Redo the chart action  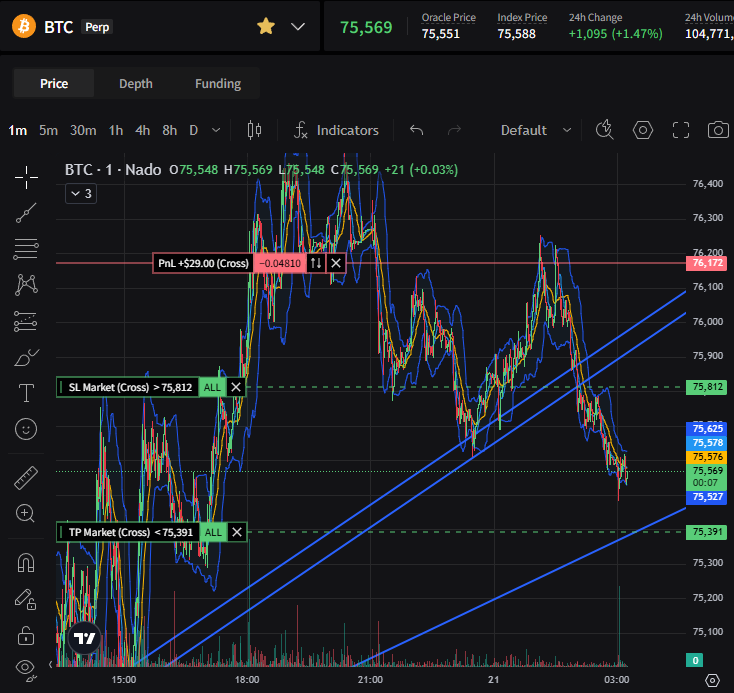[454, 130]
